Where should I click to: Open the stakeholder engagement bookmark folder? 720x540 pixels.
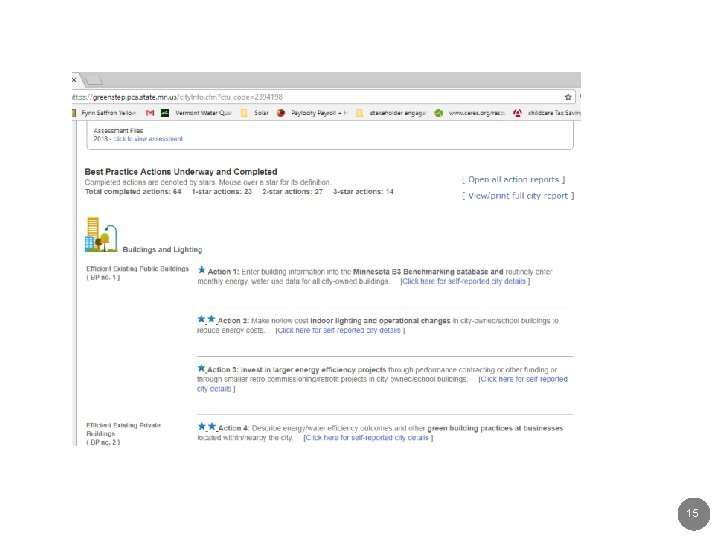pos(391,113)
